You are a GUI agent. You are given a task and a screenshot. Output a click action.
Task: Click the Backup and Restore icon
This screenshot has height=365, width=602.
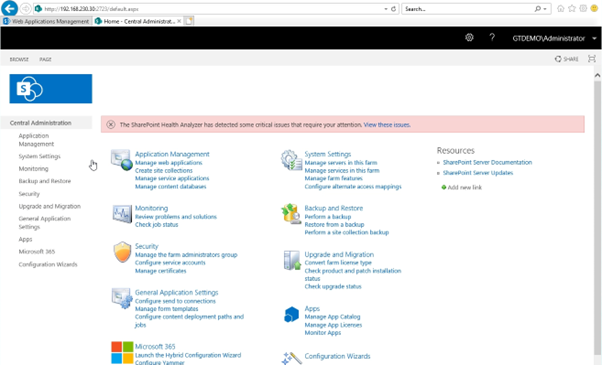click(x=291, y=214)
